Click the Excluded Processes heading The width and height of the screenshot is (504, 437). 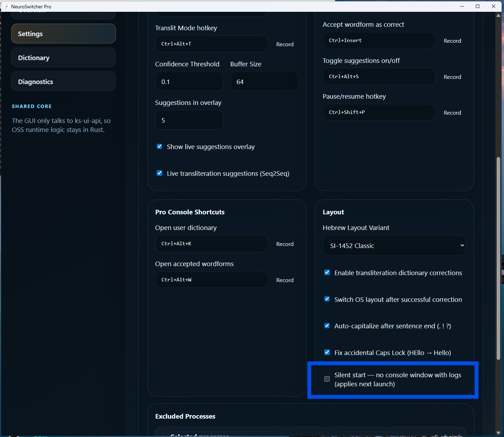185,416
